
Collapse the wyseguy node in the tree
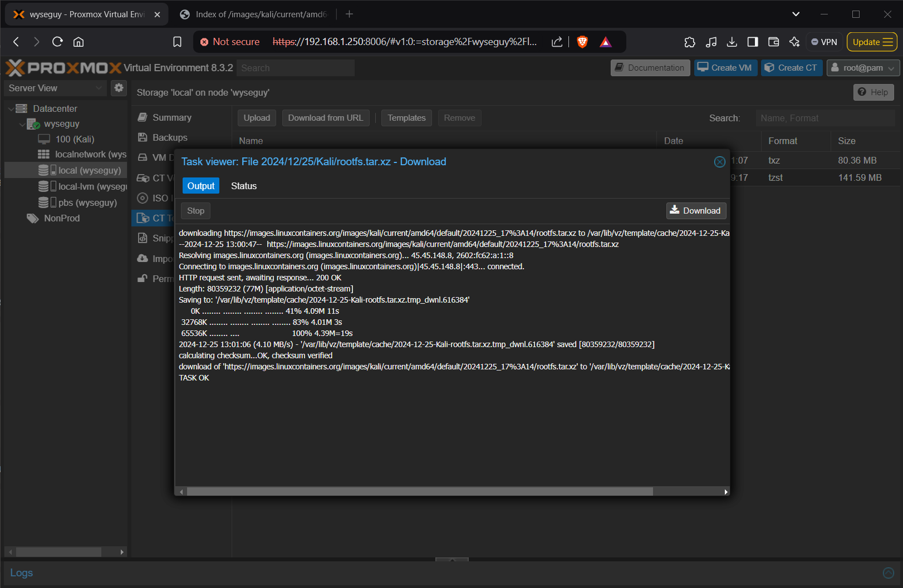click(x=22, y=124)
